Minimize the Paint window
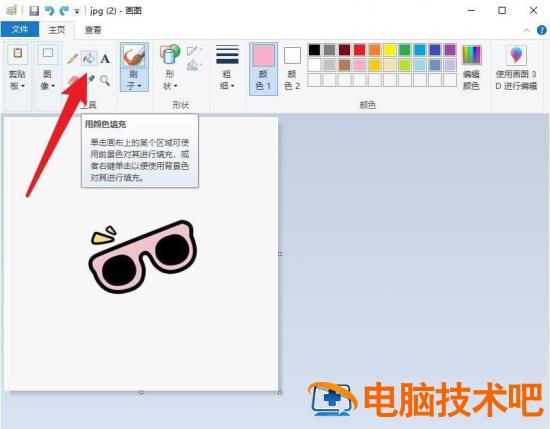The width and height of the screenshot is (550, 429). coord(471,11)
